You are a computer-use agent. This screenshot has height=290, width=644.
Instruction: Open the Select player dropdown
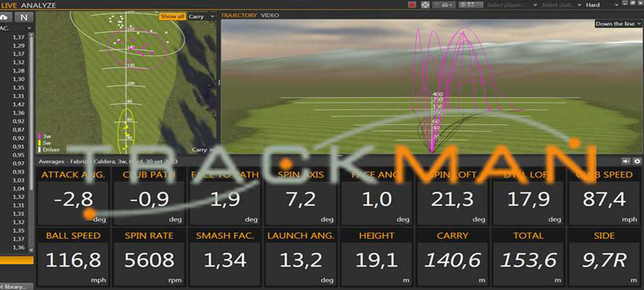pos(512,5)
